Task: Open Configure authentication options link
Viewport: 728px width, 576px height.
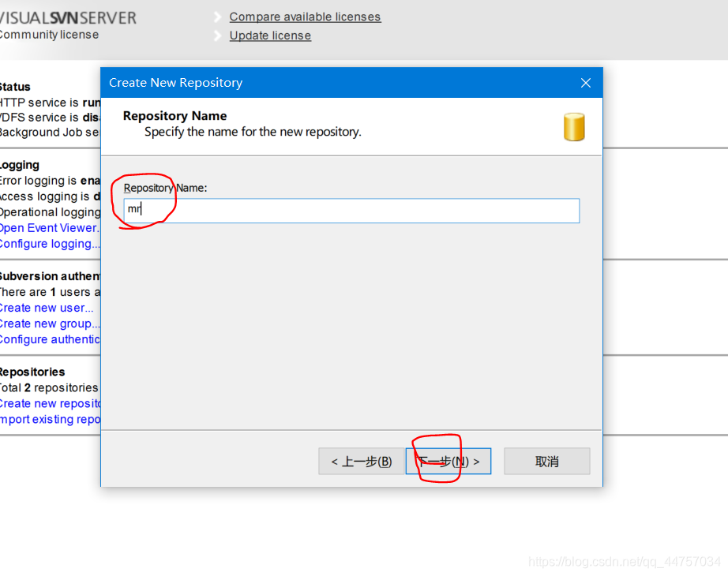Action: 50,339
